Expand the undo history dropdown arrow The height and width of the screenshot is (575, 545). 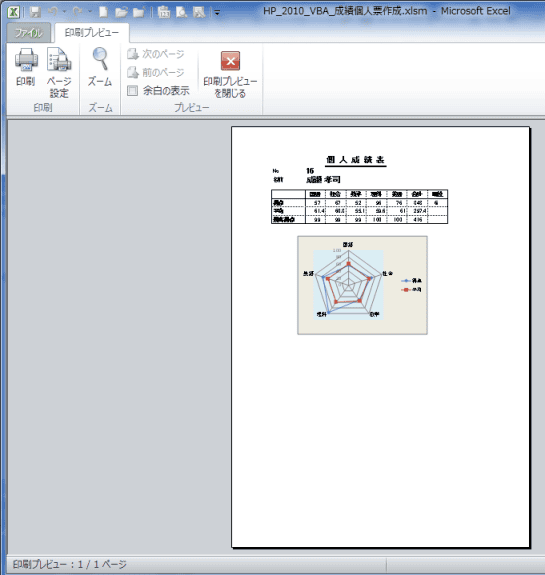65,12
